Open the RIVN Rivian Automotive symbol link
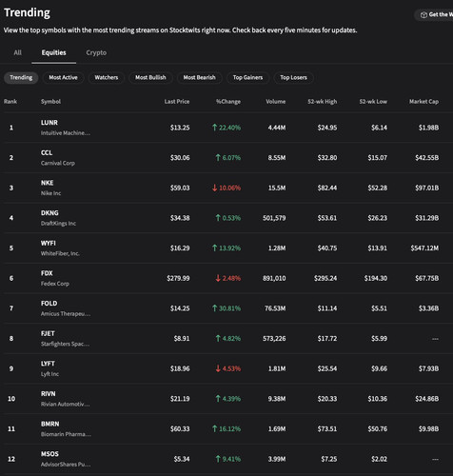Viewport: 453px width, 476px height. click(66, 399)
